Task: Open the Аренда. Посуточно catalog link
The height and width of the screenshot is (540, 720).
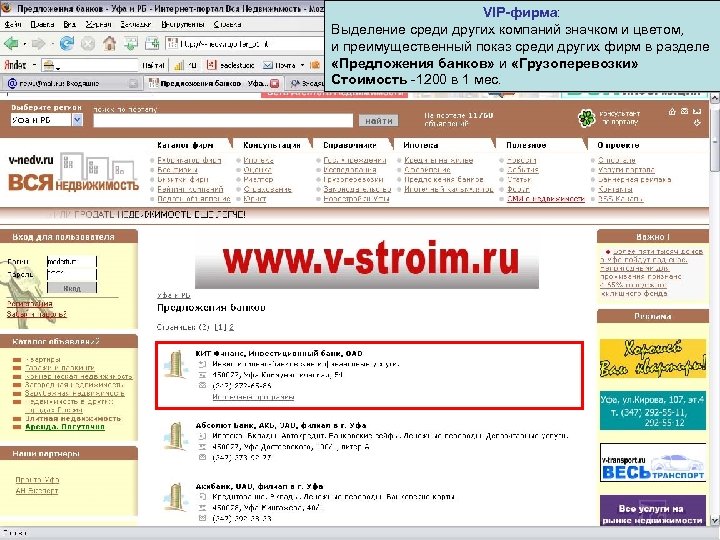Action: (65, 427)
